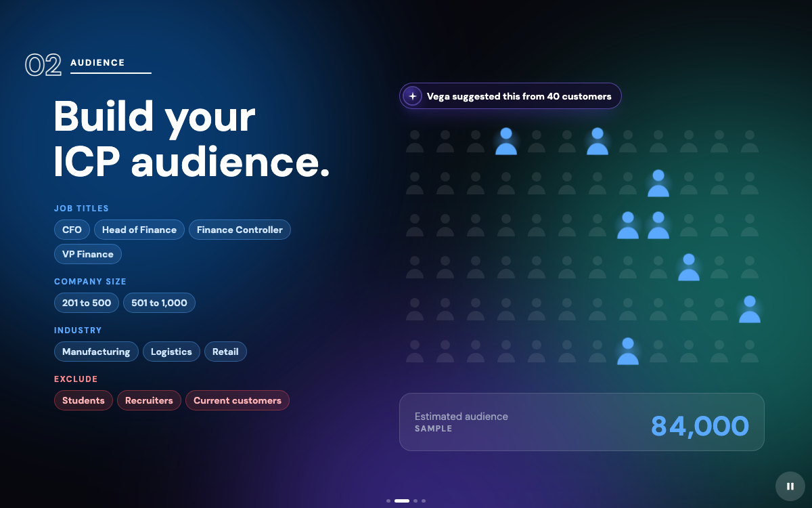This screenshot has width=812, height=508.
Task: Toggle the CFO job title chip
Action: [x=72, y=230]
